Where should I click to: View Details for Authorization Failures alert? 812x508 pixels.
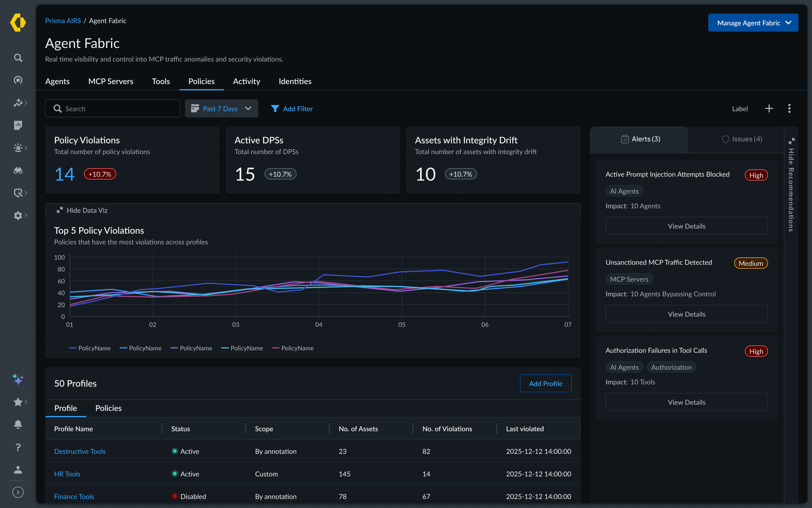coord(687,402)
